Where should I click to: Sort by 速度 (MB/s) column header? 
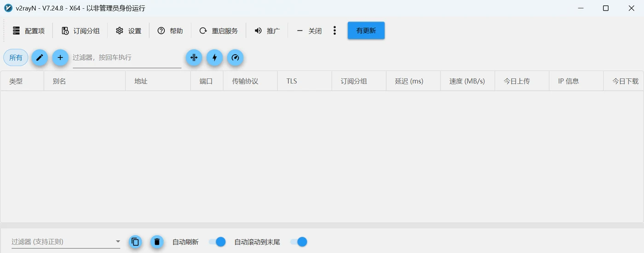click(x=467, y=81)
